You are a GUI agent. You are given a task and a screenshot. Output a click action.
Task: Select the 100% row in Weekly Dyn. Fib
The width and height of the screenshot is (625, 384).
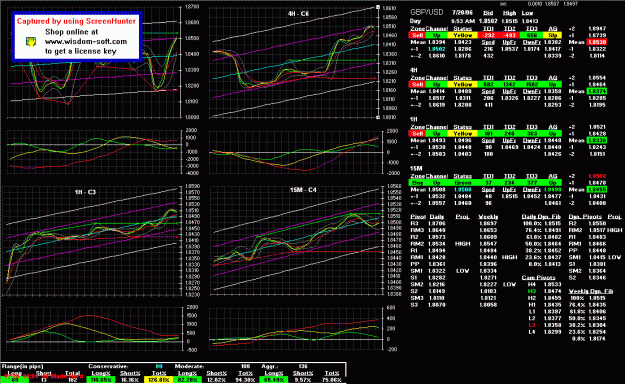588,298
